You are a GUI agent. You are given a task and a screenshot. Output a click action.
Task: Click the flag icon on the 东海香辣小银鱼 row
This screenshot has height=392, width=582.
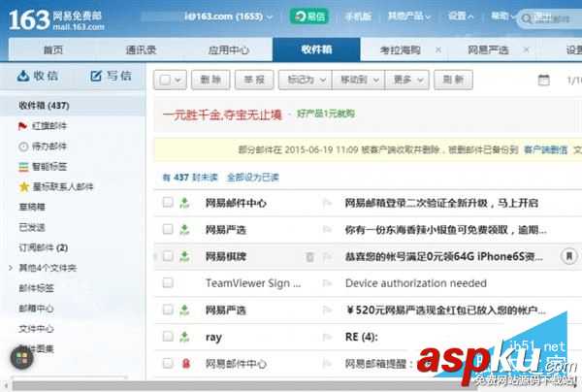pyautogui.click(x=327, y=230)
